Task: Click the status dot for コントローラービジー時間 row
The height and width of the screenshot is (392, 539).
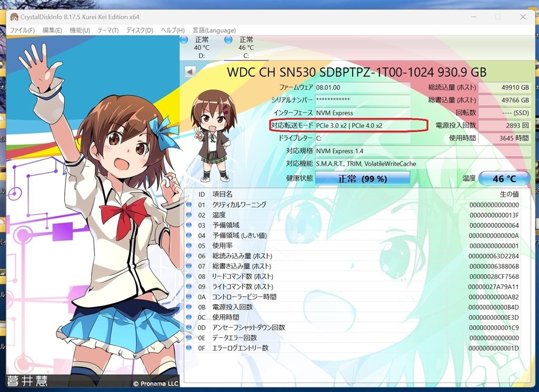Action: pos(189,296)
